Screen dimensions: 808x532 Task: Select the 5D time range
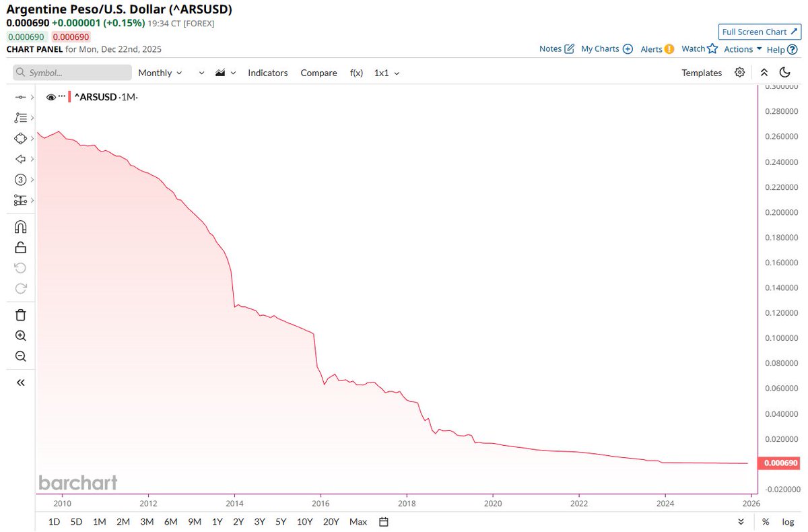pos(77,521)
